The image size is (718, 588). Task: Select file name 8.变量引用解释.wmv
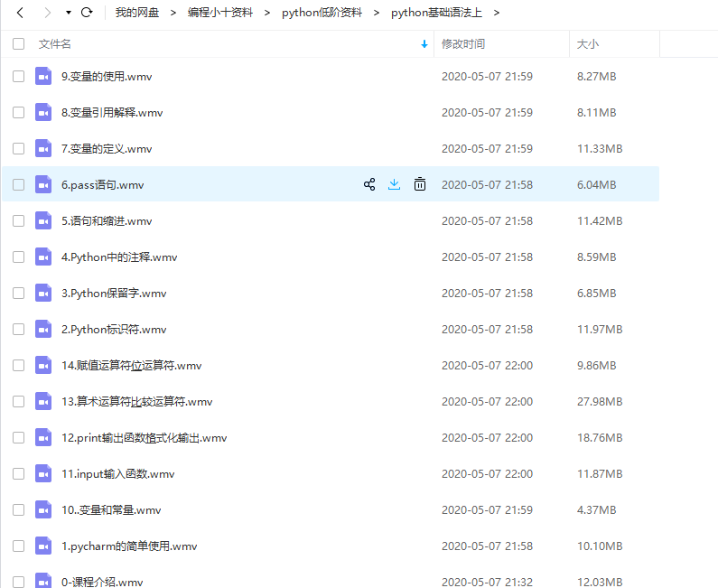tap(112, 113)
